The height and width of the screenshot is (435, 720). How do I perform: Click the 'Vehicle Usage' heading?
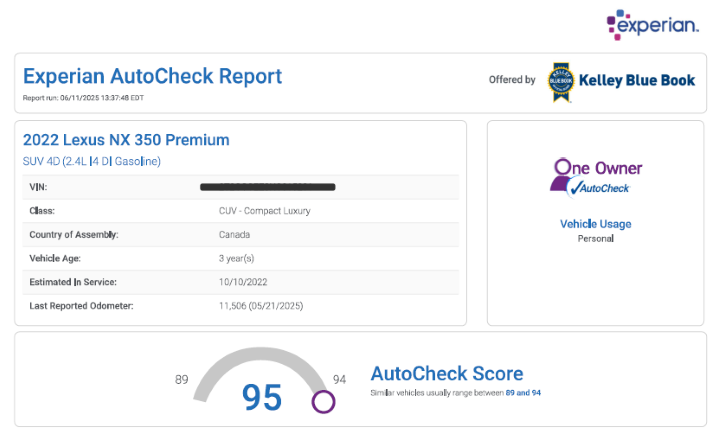[596, 224]
